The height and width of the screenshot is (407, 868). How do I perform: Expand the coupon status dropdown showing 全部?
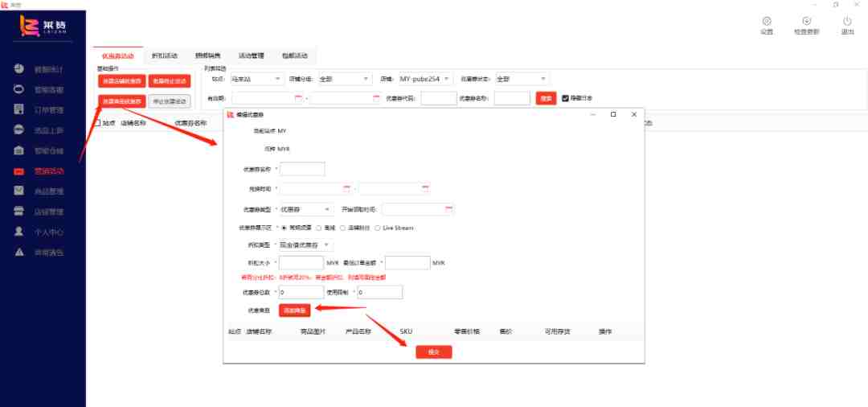[522, 79]
